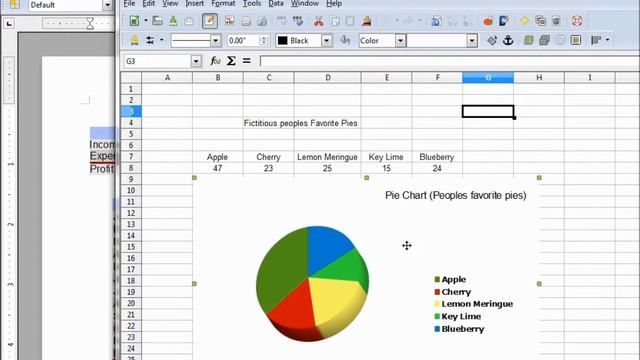
Task: Toggle AutoSpellcheck in the toolbar
Action: point(298,21)
